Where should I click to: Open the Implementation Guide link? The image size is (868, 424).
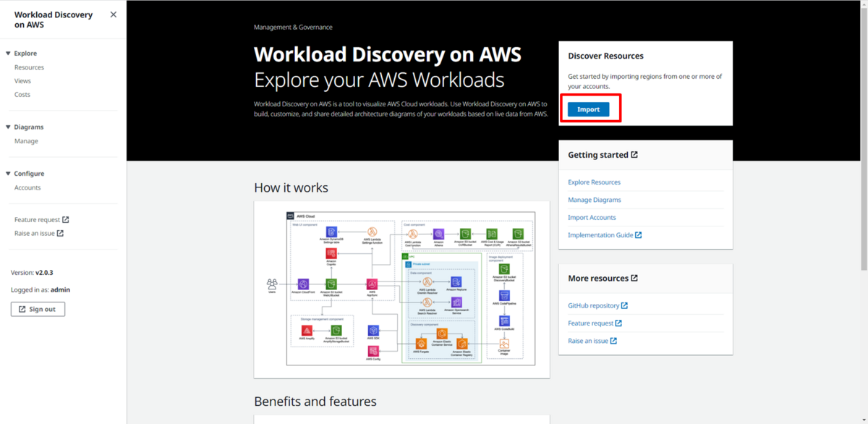point(605,235)
